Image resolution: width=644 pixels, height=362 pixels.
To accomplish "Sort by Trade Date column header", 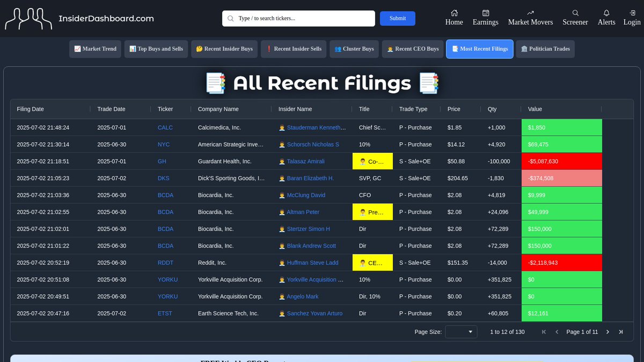I will [111, 109].
